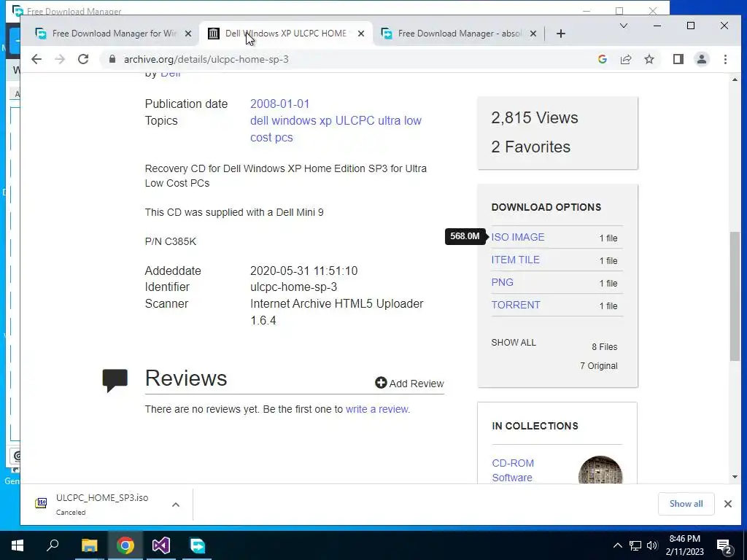
Task: Open the TORRENT download option
Action: click(516, 305)
